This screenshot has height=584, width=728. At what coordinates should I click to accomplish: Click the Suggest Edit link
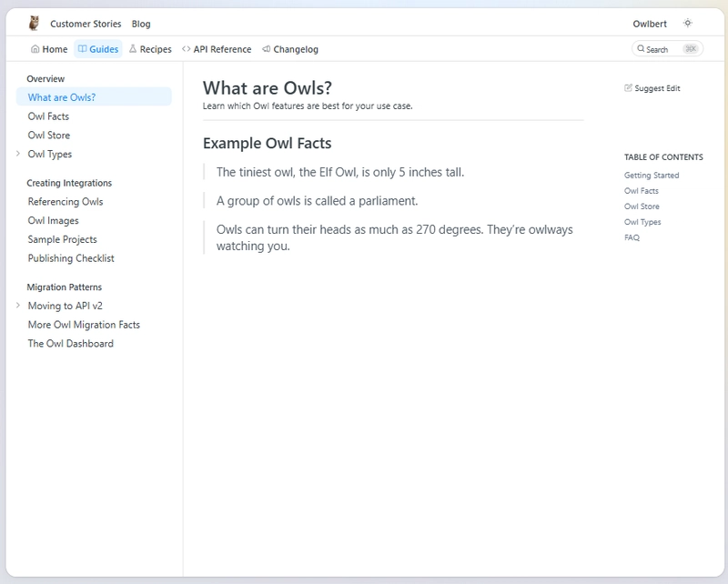[652, 88]
